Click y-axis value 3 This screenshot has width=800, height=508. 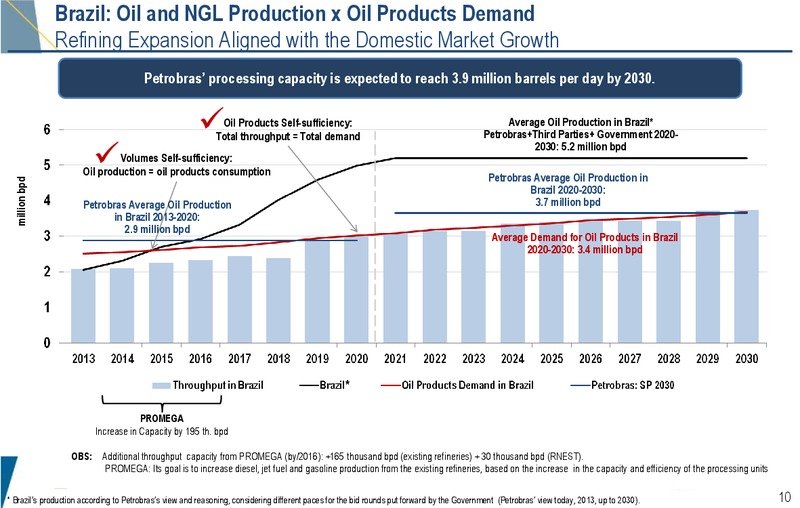(47, 236)
